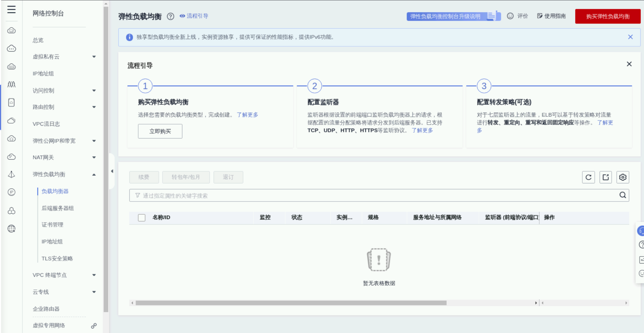Close the 流程引导 panel
The height and width of the screenshot is (333, 644).
629,64
